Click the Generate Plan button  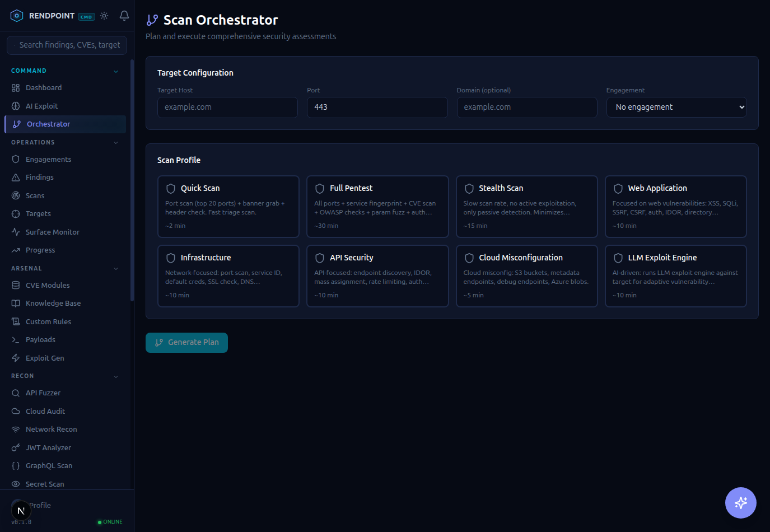(186, 342)
